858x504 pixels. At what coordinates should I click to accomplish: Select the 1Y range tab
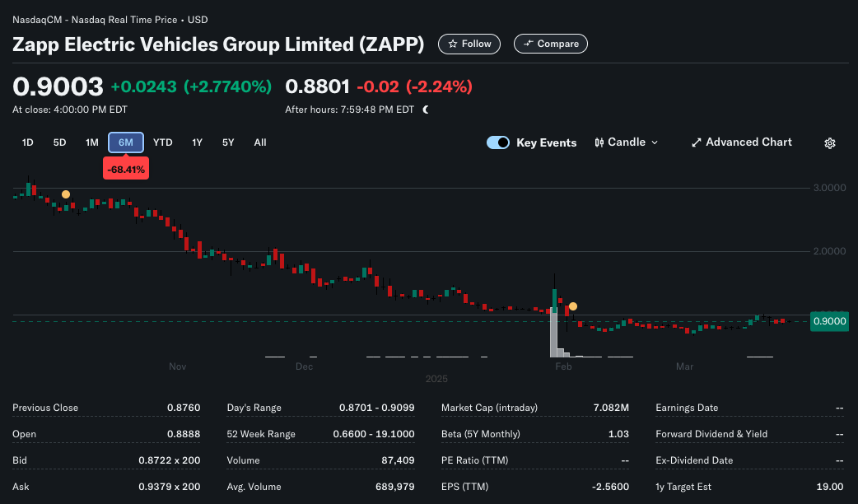tap(197, 142)
